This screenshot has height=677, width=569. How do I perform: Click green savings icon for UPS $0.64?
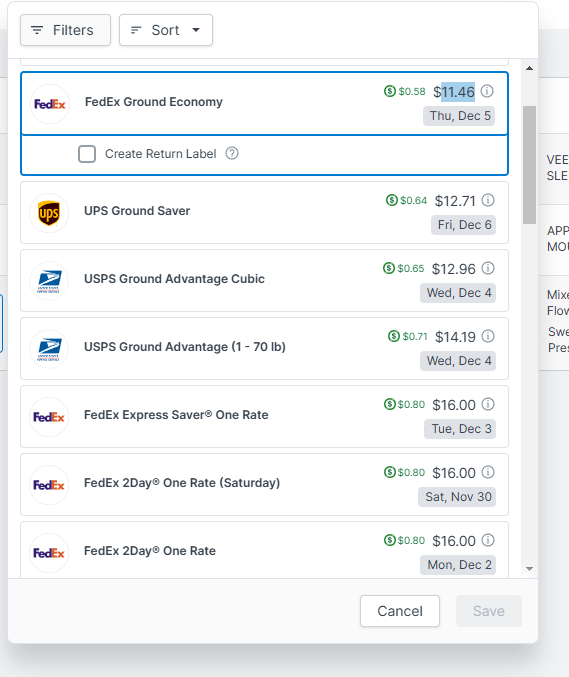coord(392,200)
